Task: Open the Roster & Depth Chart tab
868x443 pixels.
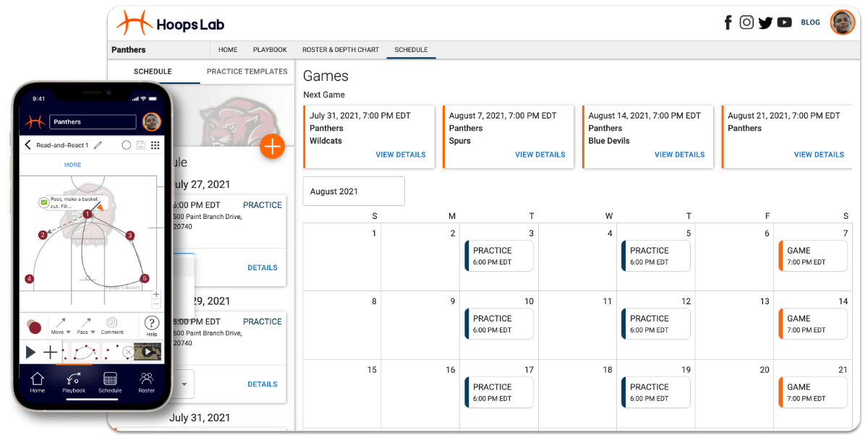Action: coord(341,49)
